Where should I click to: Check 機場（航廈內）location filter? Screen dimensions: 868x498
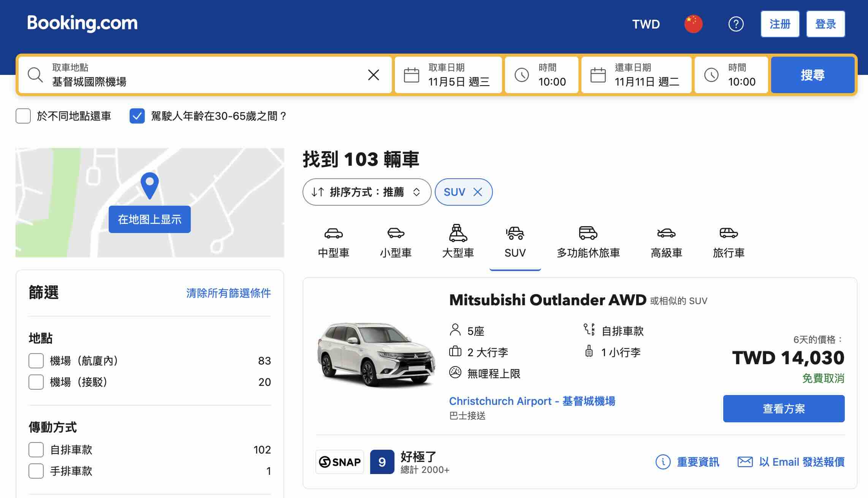[x=36, y=361]
